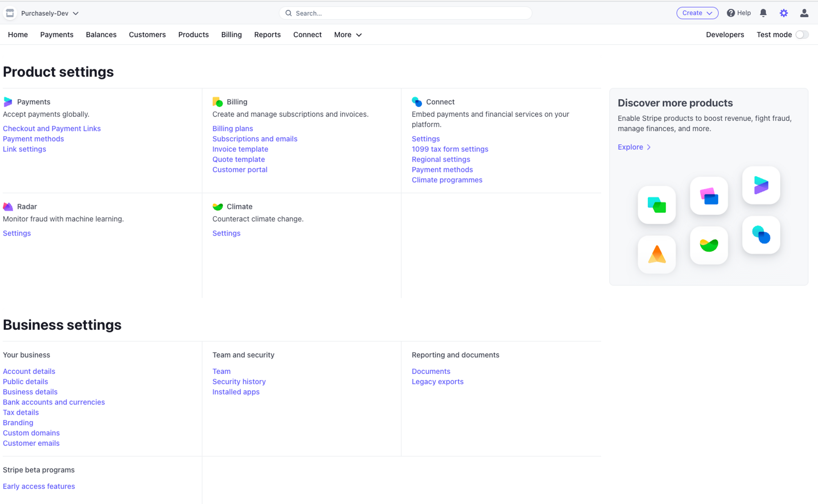Image resolution: width=818 pixels, height=504 pixels.
Task: Click the Climate product icon
Action: click(218, 207)
